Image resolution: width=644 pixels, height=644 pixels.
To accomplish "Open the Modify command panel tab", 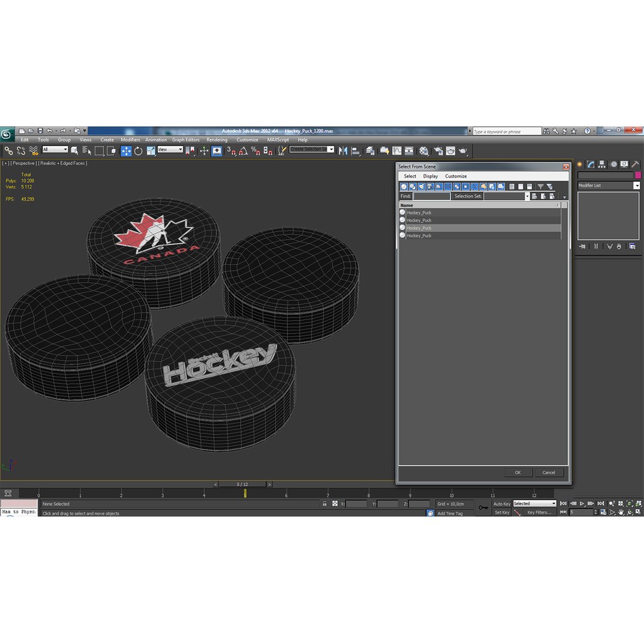I will pos(590,165).
